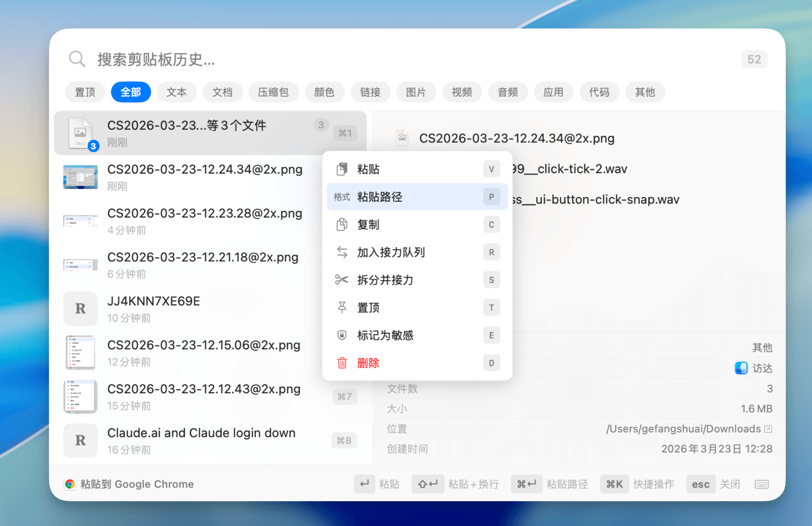Click thumbnail of CS2026-03-23-12.23.28@2x.png

click(x=80, y=221)
